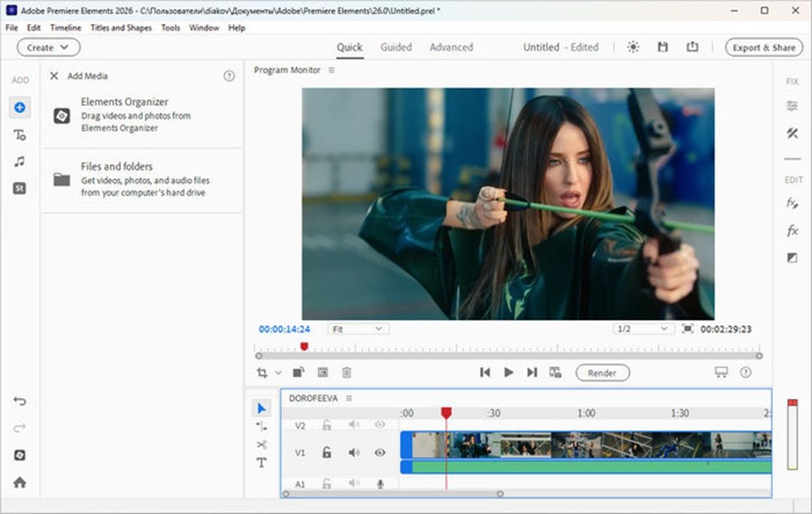812x514 pixels.
Task: Hide track V1 using its eye toggle
Action: pyautogui.click(x=380, y=452)
